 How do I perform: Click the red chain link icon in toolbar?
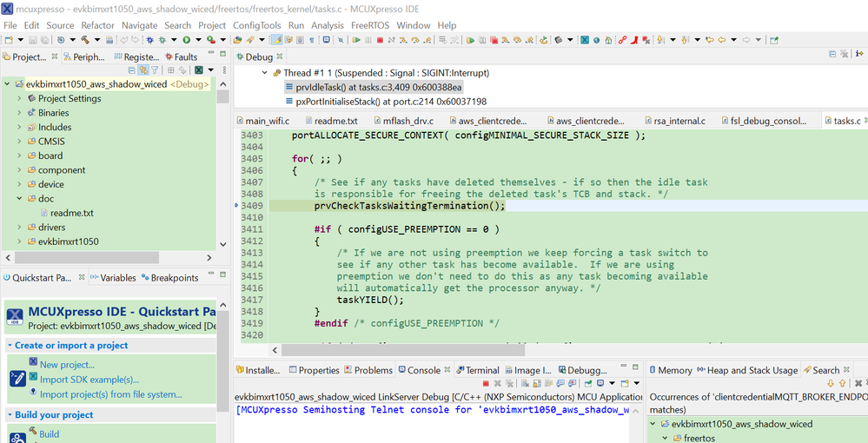coord(623,40)
